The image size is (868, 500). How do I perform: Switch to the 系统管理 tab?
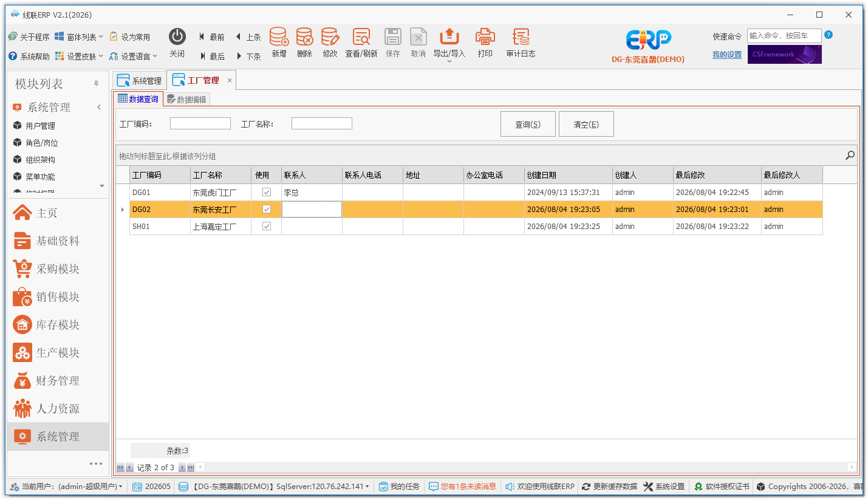139,81
